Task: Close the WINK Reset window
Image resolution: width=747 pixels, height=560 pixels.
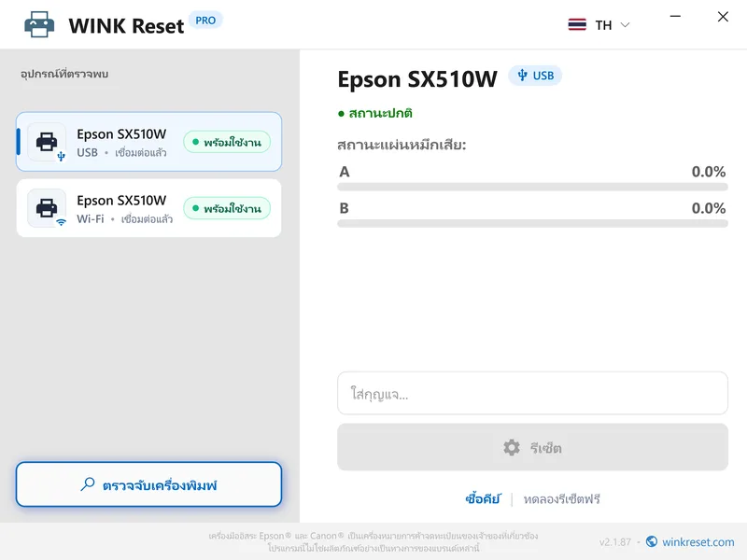Action: coord(723,17)
